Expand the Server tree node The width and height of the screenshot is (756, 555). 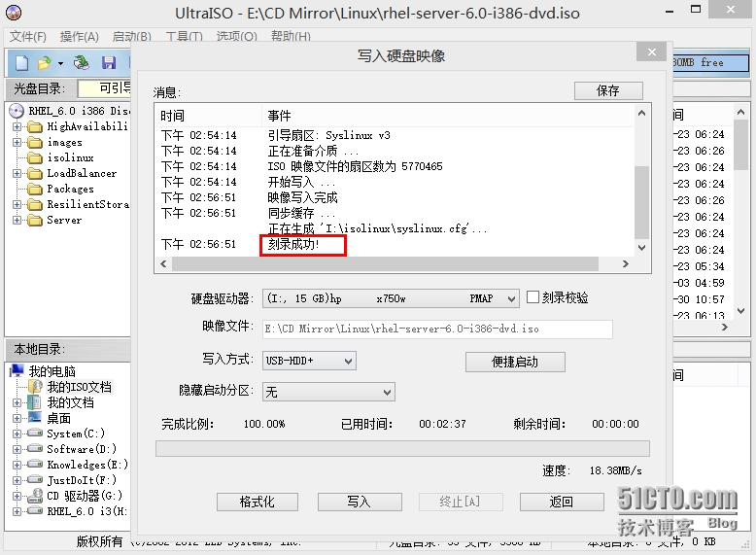pos(17,220)
